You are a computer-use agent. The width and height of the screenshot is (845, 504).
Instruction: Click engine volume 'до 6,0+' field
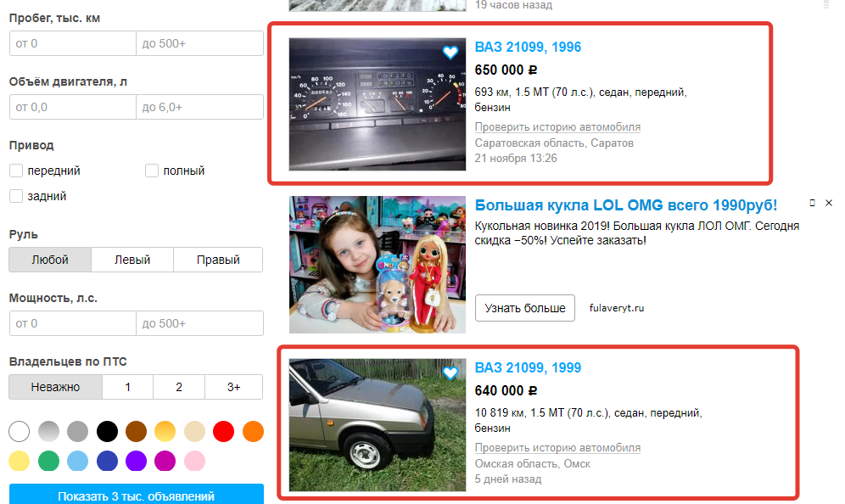(200, 107)
